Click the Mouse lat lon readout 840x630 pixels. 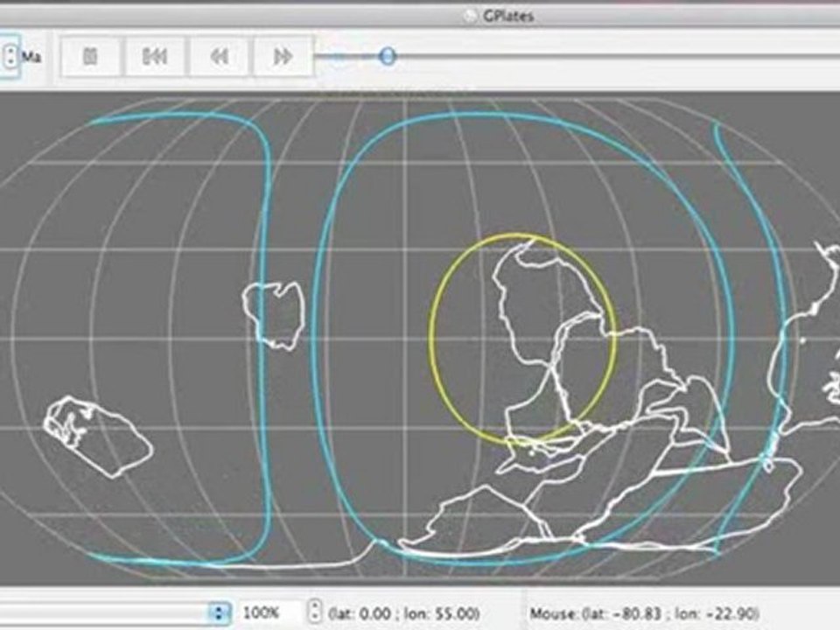(x=645, y=612)
